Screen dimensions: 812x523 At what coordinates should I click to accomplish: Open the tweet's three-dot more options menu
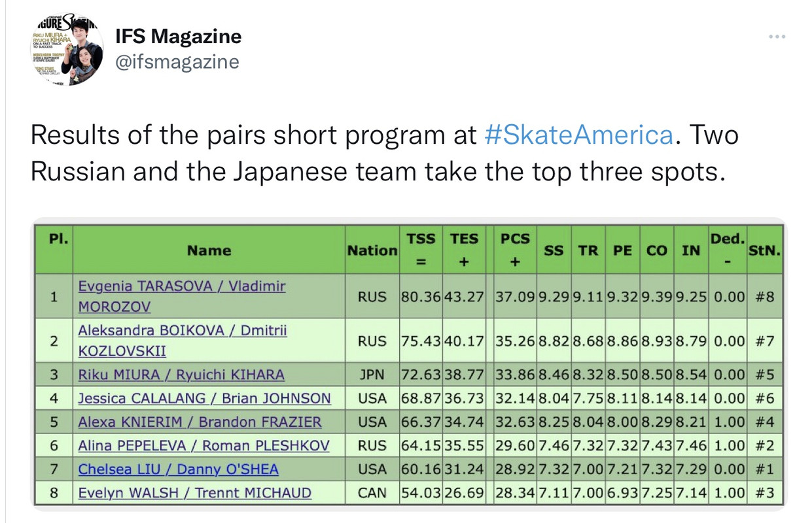(x=777, y=37)
